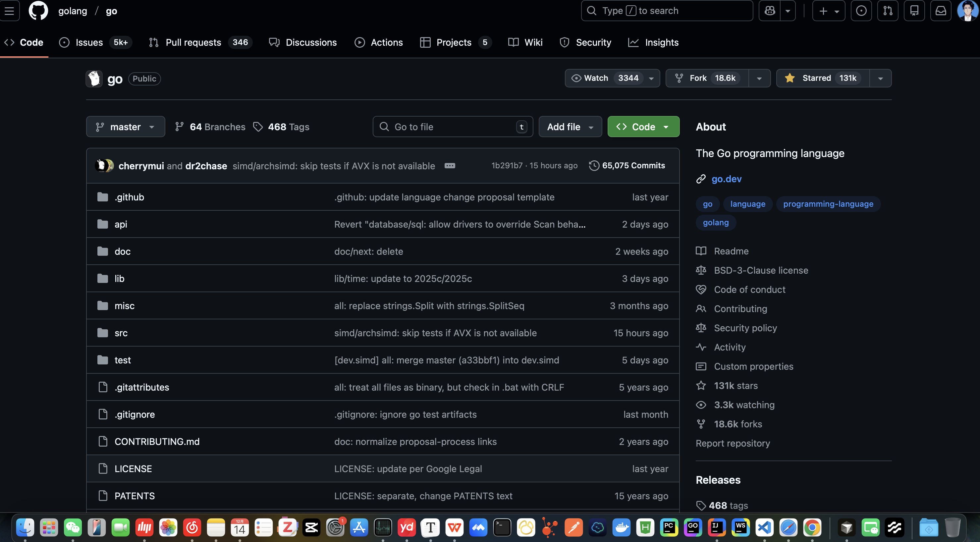Click the issues icon in top header
This screenshot has width=980, height=542.
pyautogui.click(x=861, y=11)
